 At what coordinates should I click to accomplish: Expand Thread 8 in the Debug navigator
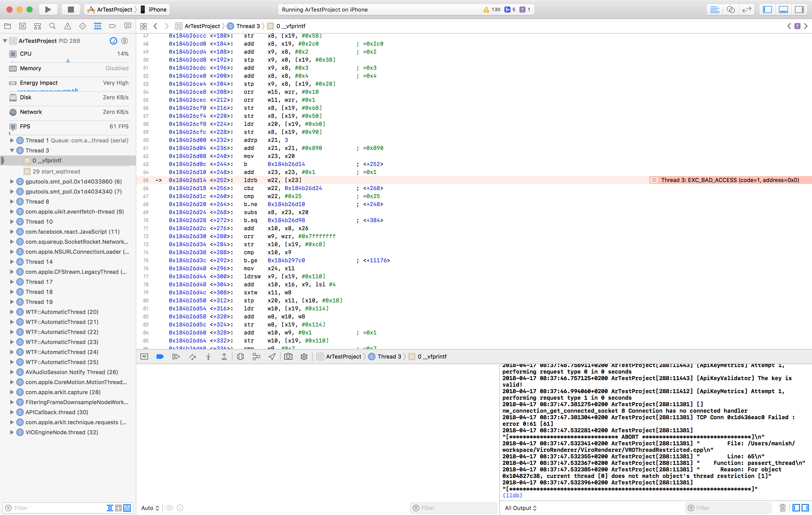click(12, 202)
